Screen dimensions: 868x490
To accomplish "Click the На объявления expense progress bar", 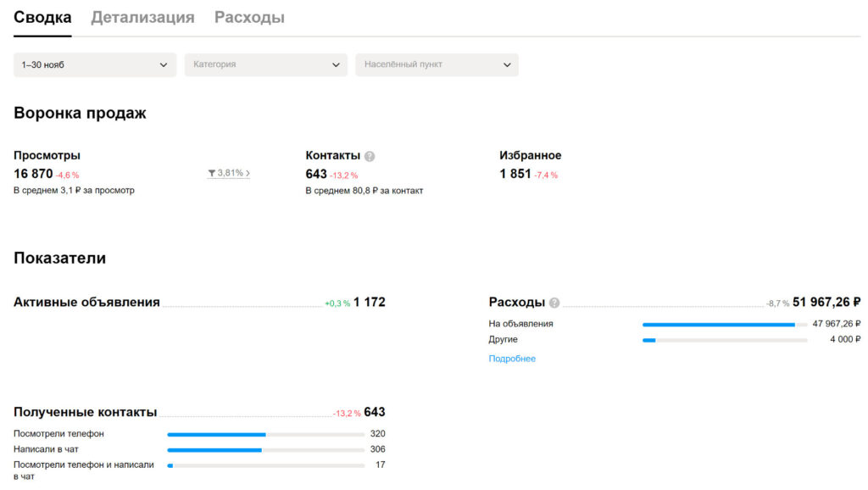I will (725, 325).
